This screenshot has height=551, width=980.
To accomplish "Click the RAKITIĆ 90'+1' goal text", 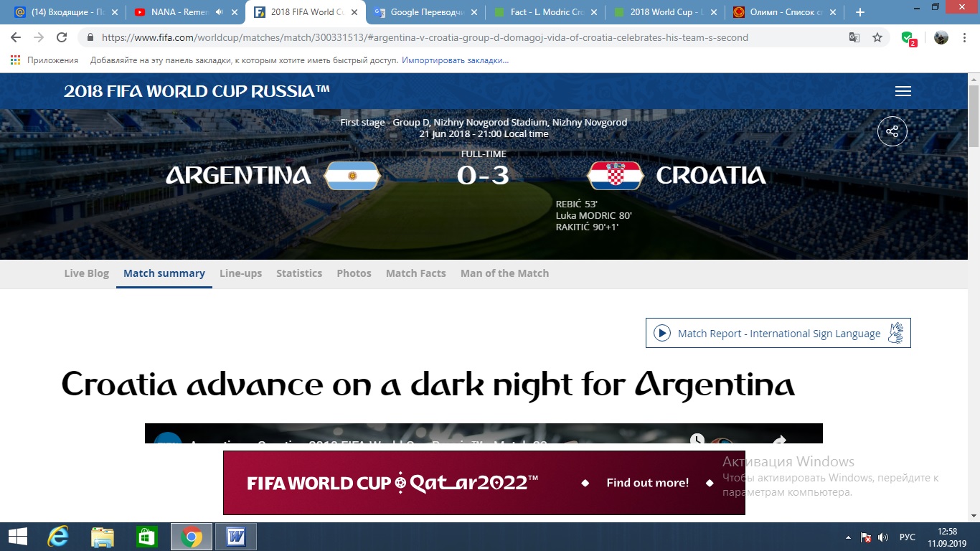I will click(x=587, y=227).
